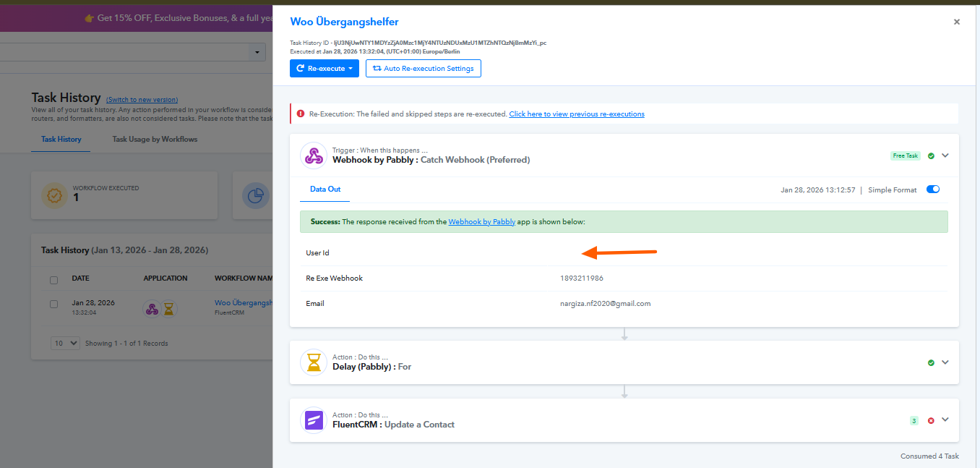Open Auto Re-execution Settings
980x468 pixels.
click(x=423, y=69)
